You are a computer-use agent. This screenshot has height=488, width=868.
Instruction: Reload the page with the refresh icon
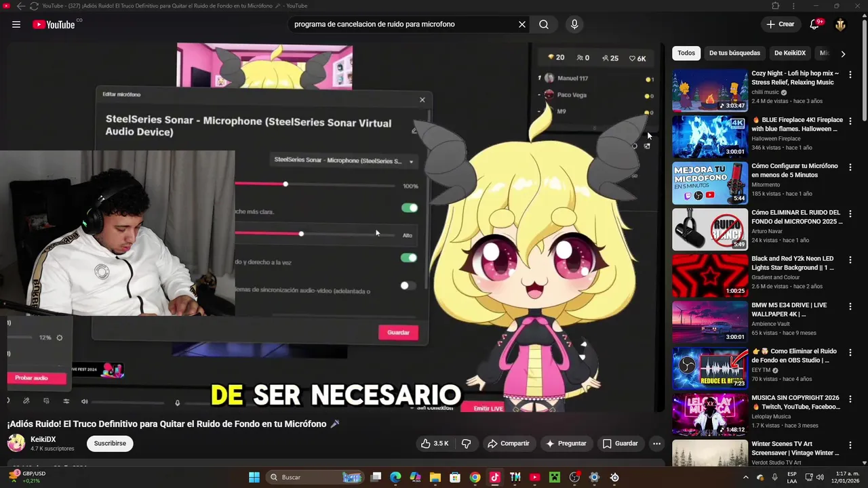pos(34,6)
